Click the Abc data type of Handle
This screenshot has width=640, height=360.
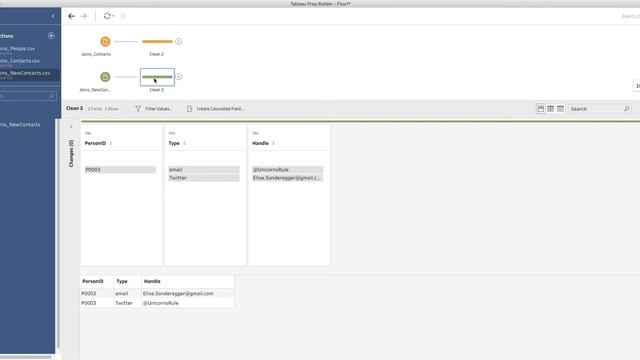pyautogui.click(x=256, y=133)
